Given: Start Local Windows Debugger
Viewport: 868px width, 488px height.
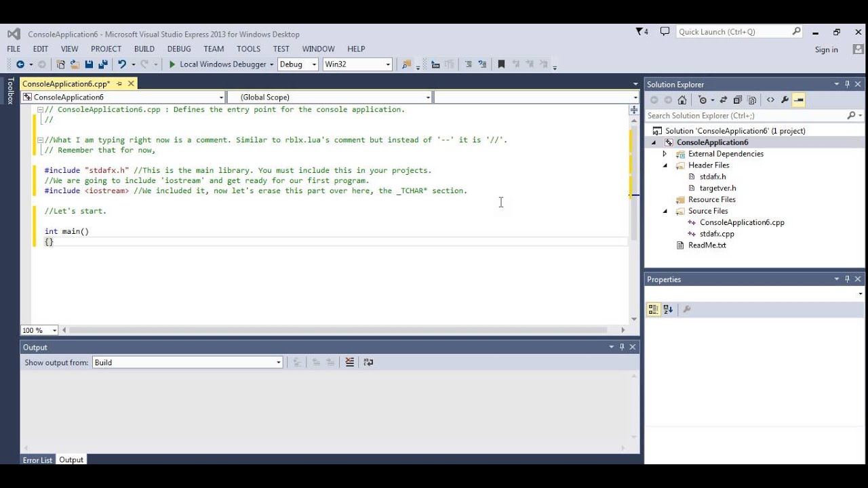Looking at the screenshot, I should pyautogui.click(x=218, y=64).
